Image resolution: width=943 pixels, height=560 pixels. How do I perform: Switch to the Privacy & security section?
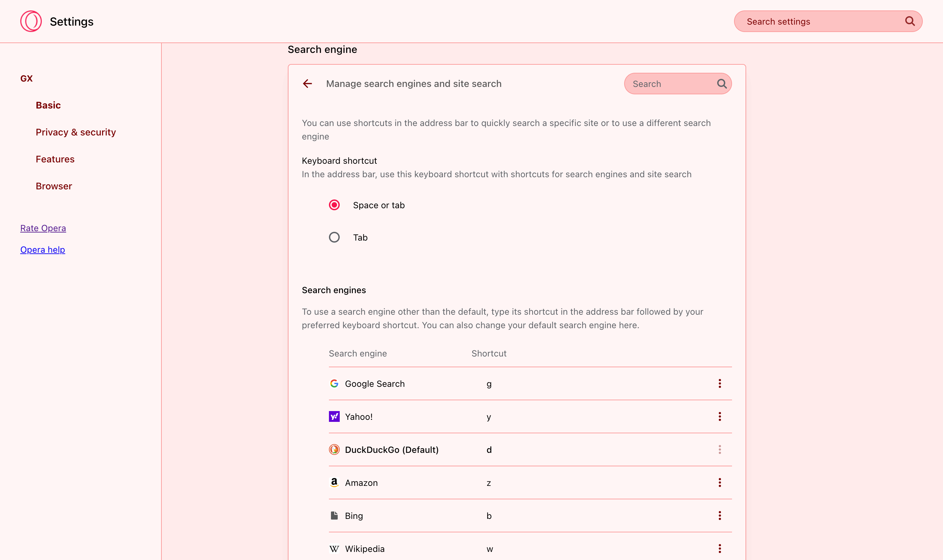[x=76, y=132]
